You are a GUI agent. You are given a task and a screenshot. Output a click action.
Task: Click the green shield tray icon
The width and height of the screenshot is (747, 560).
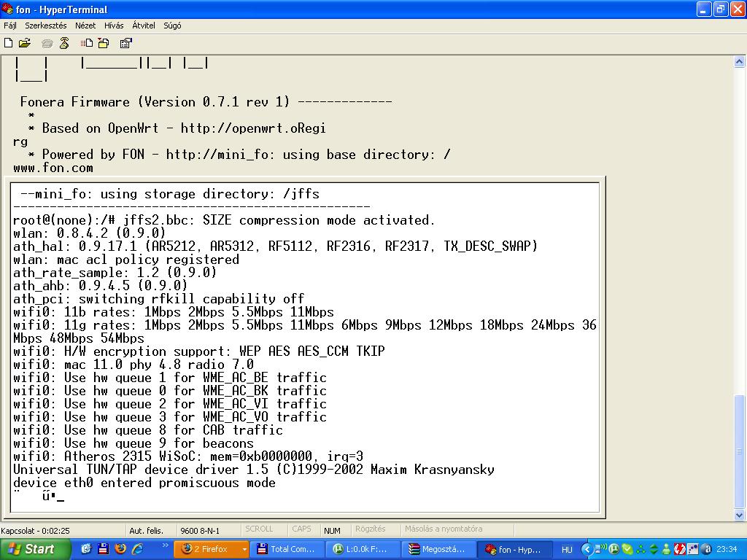627,549
